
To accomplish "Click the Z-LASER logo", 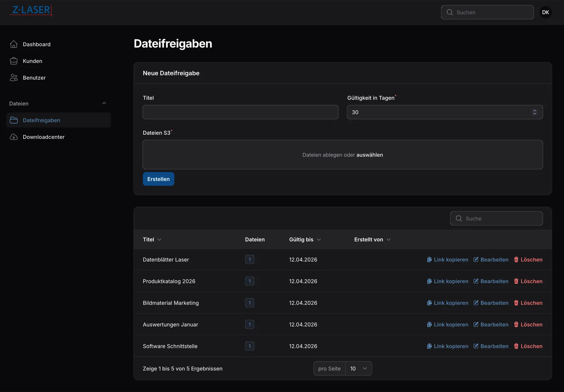I will (x=31, y=11).
